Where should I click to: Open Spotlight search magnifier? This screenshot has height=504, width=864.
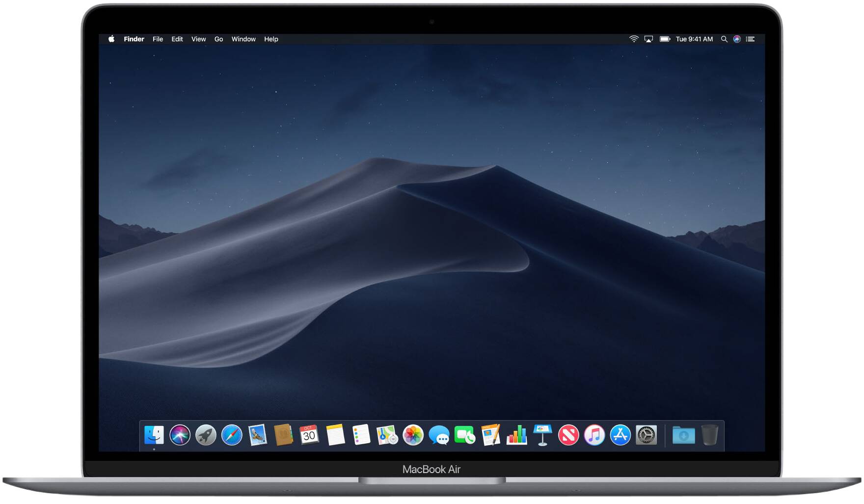point(724,39)
